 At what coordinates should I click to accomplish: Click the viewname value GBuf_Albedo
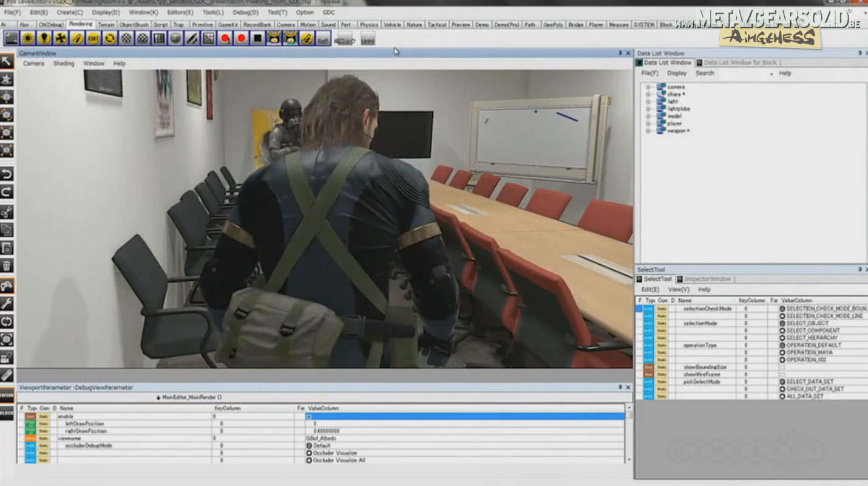point(322,438)
